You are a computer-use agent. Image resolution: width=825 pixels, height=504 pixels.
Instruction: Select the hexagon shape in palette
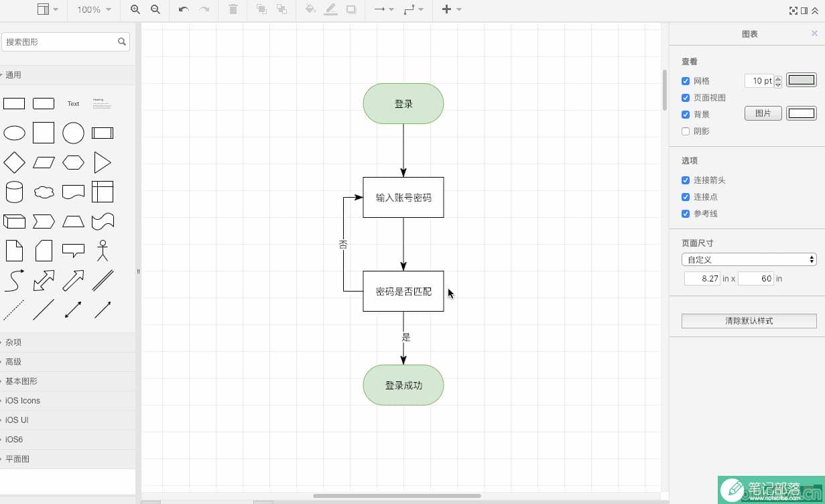[73, 162]
